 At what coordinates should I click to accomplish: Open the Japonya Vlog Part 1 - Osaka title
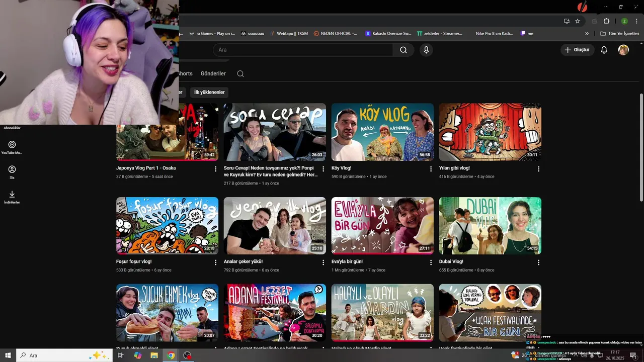[146, 168]
